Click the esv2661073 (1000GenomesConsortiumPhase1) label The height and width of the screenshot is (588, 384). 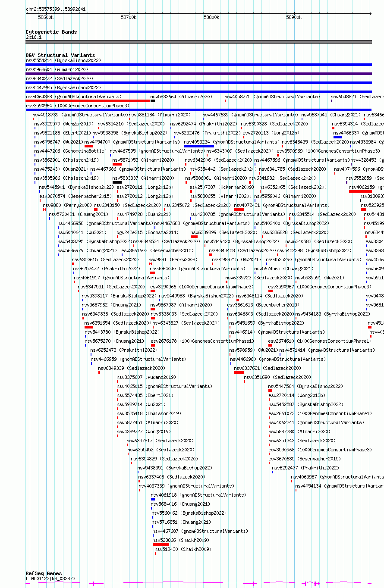coord(320,413)
